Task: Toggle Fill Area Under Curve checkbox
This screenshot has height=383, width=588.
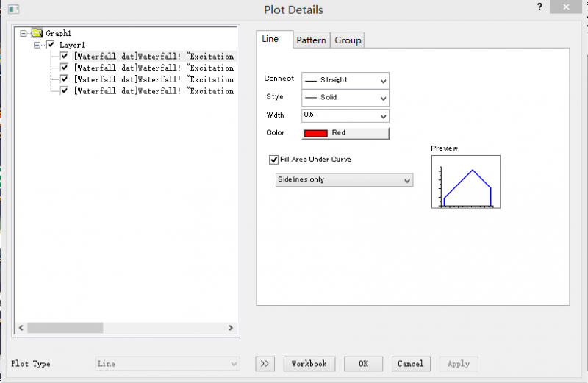Action: (x=274, y=159)
